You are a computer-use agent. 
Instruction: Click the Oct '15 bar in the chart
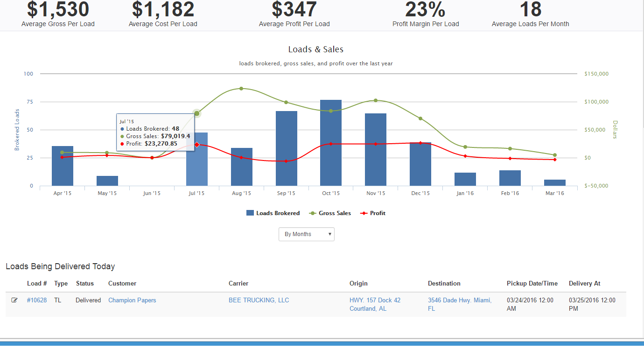(x=331, y=142)
